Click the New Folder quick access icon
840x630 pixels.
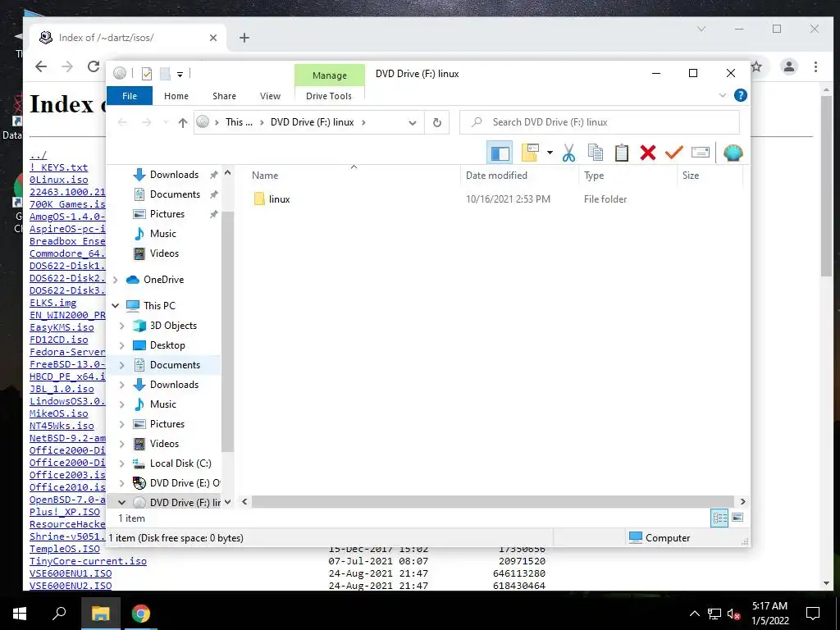pos(165,73)
